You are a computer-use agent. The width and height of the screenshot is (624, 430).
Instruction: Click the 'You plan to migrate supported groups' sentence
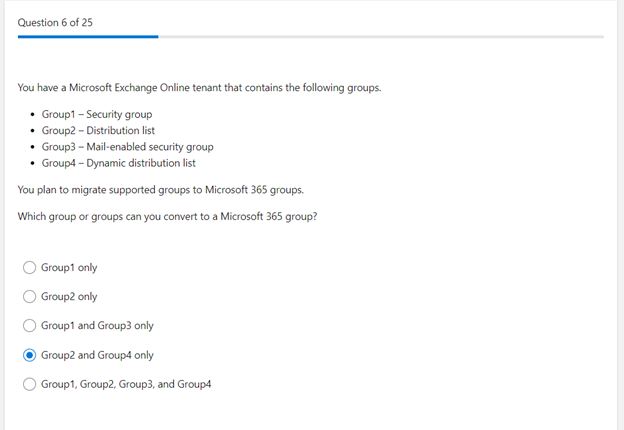pos(160,190)
